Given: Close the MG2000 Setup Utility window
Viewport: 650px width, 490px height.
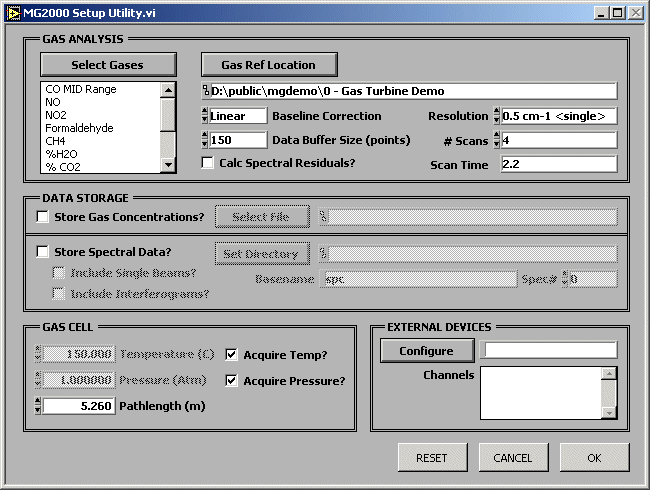Looking at the screenshot, I should coord(636,13).
